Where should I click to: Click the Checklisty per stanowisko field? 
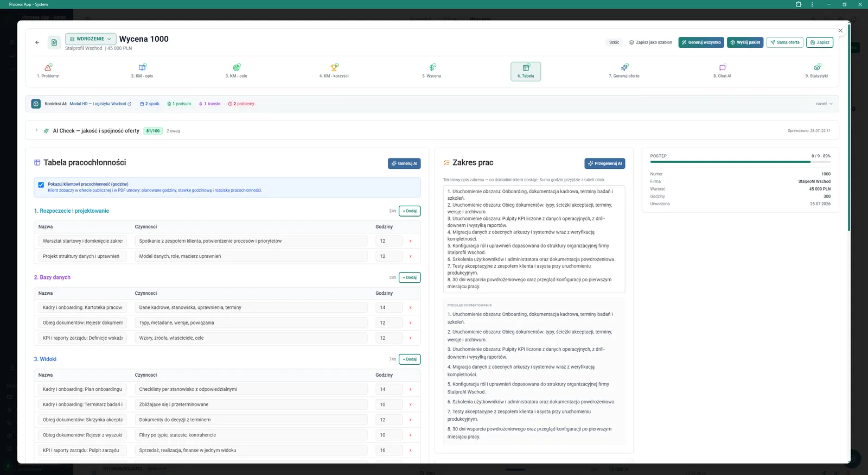(251, 389)
